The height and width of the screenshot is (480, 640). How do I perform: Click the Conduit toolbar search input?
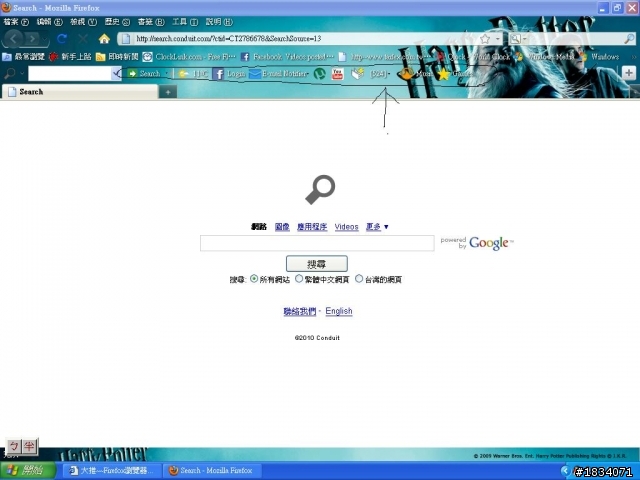(x=69, y=74)
